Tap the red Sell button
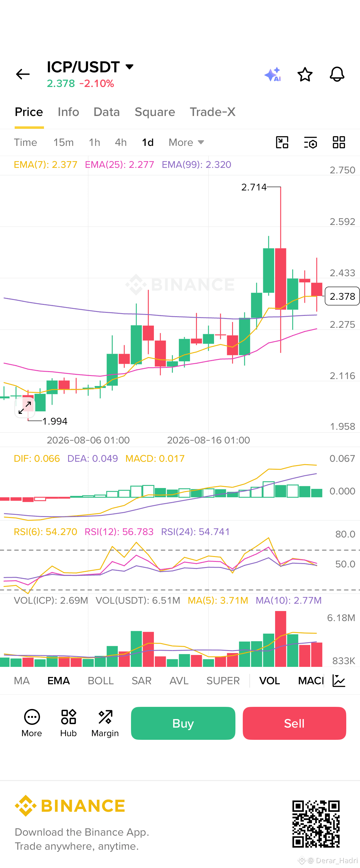 [294, 723]
